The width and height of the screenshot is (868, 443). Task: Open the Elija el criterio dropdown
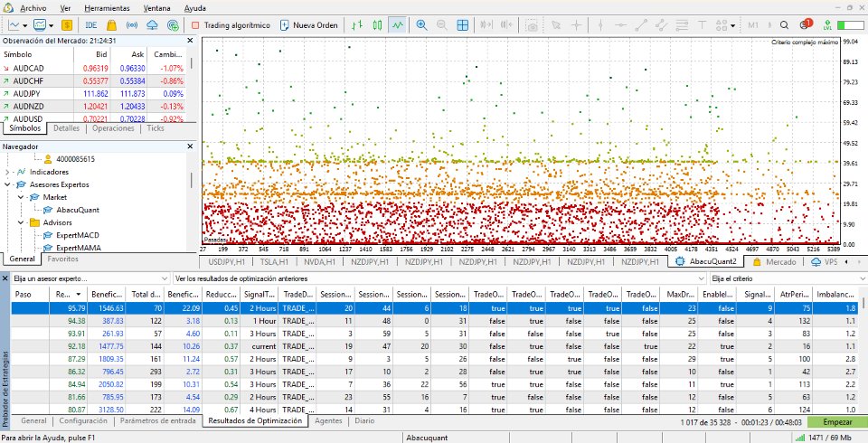[x=785, y=278]
